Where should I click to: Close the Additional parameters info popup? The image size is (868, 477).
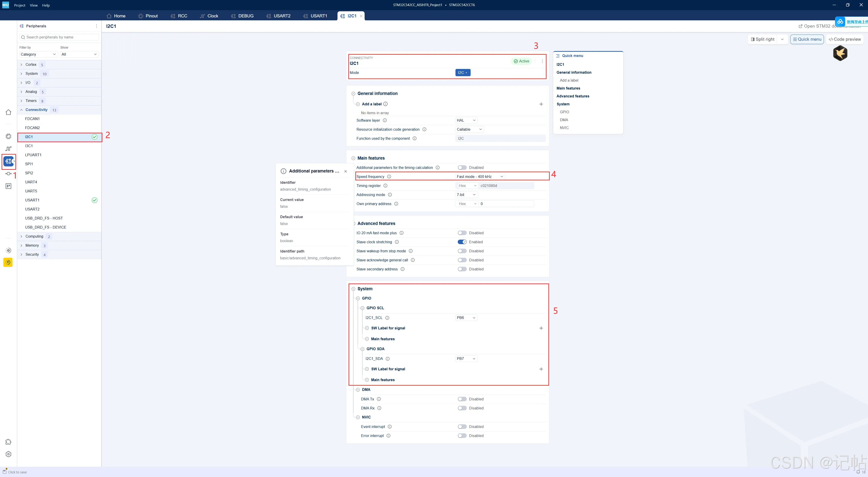[345, 171]
